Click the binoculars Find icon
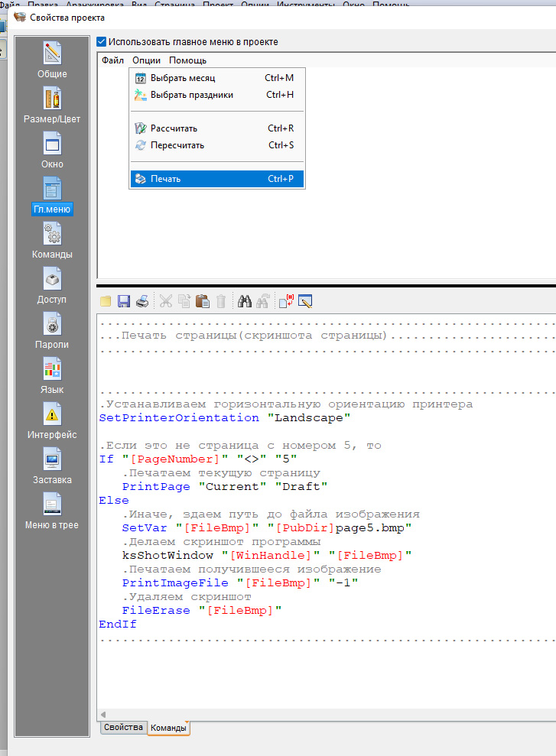Viewport: 556px width, 756px height. pyautogui.click(x=245, y=301)
